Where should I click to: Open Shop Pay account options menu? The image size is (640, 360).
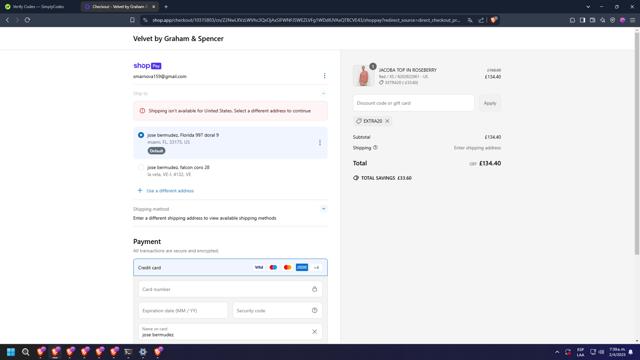[324, 76]
